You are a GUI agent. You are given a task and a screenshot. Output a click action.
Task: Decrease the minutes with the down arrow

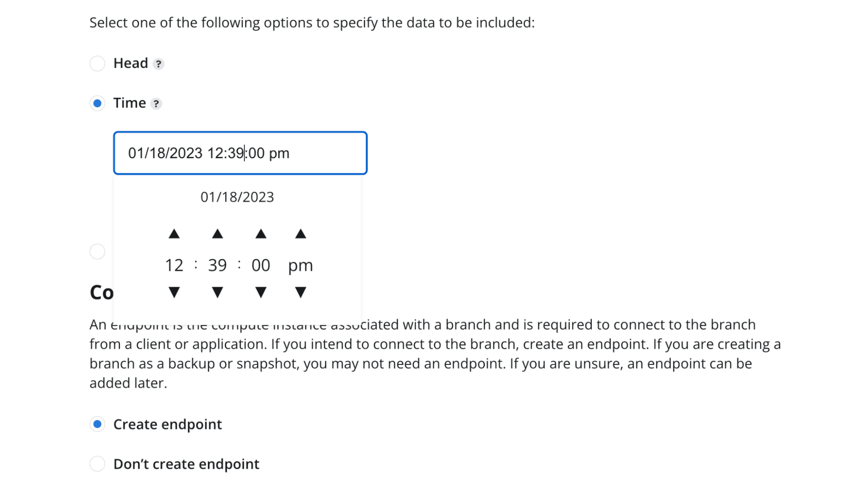coord(217,292)
